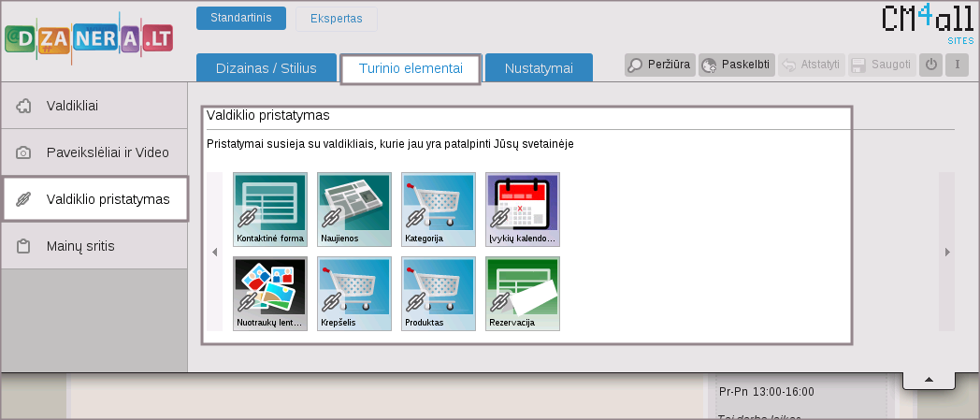Screen dimensions: 980x420
Task: Collapse the editor panel with up arrow
Action: [x=929, y=379]
